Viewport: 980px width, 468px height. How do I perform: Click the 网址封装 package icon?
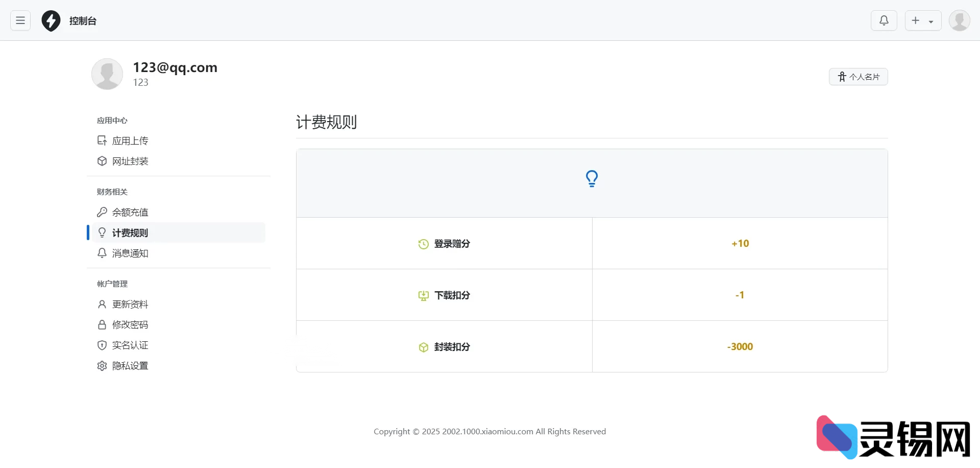click(102, 161)
